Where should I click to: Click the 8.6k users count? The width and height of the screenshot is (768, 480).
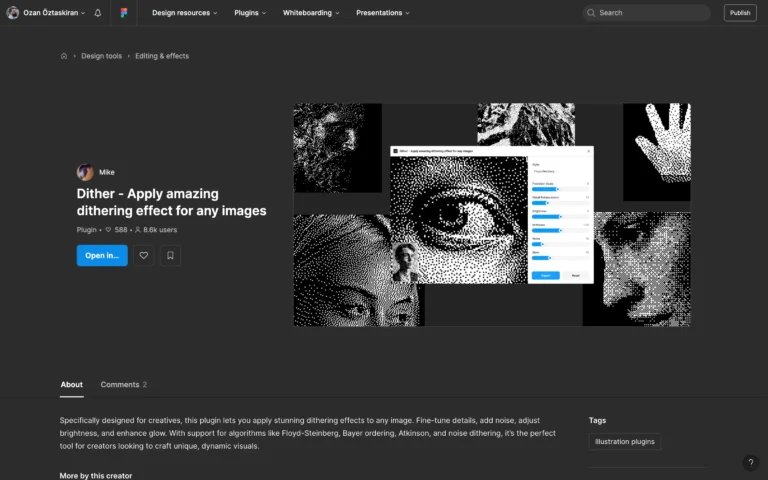point(156,230)
